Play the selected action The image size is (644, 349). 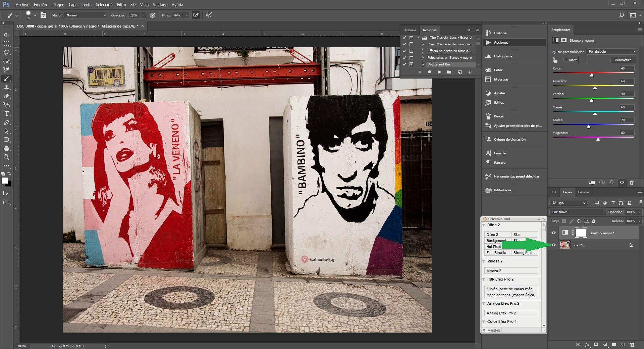pos(439,72)
